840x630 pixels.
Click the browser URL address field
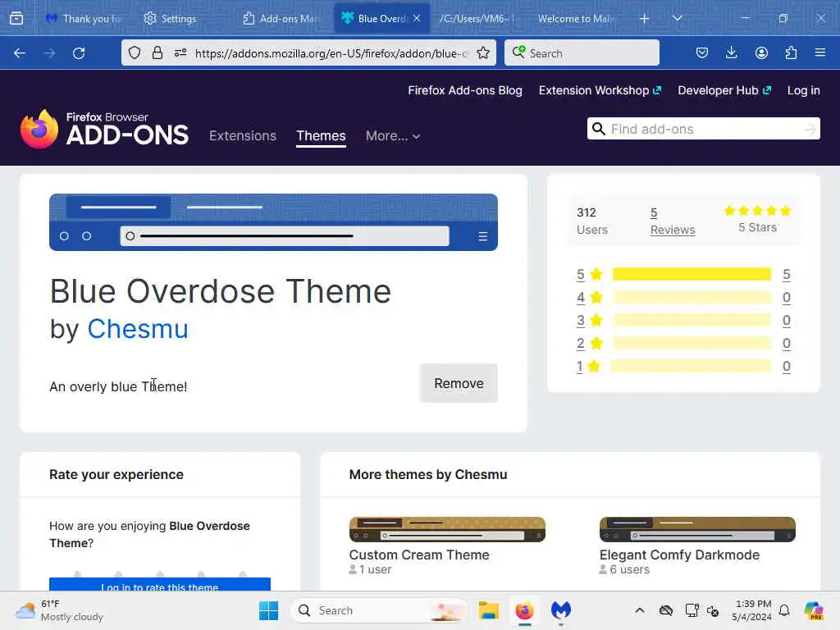tap(331, 53)
